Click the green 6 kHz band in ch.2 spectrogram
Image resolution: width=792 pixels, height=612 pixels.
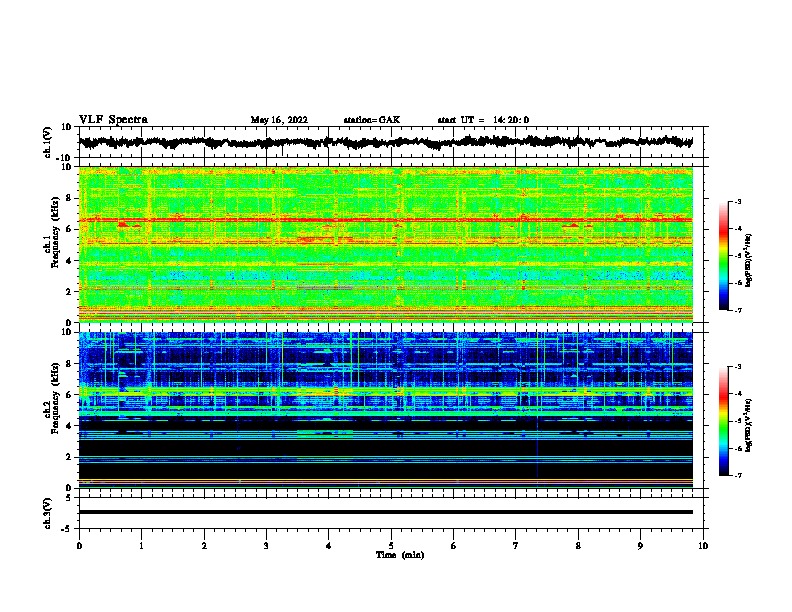click(x=385, y=391)
